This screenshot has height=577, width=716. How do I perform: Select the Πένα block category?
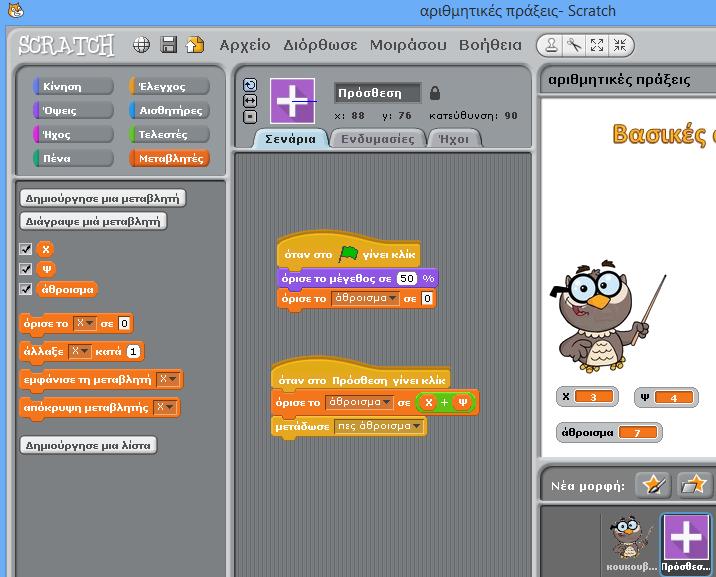[74, 158]
